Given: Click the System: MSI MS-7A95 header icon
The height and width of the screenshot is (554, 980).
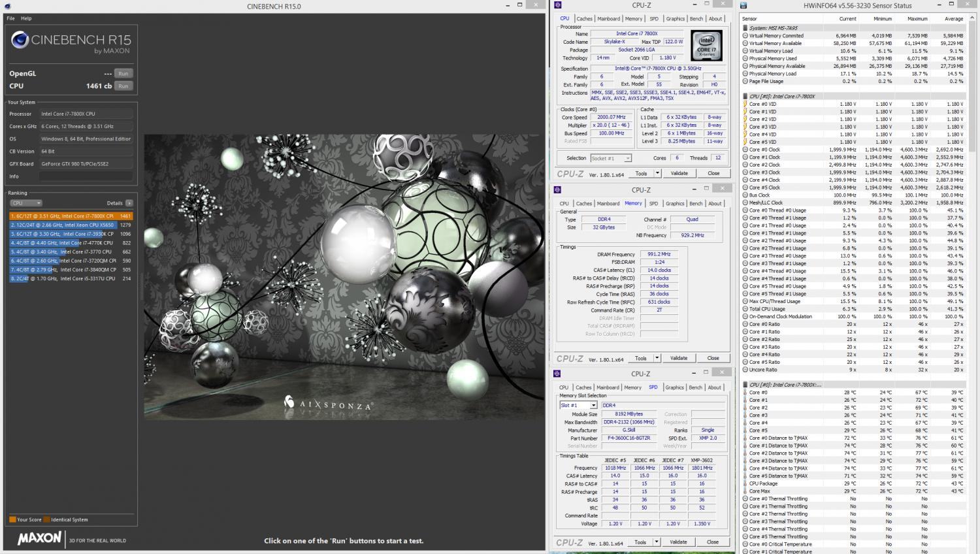Looking at the screenshot, I should (745, 28).
